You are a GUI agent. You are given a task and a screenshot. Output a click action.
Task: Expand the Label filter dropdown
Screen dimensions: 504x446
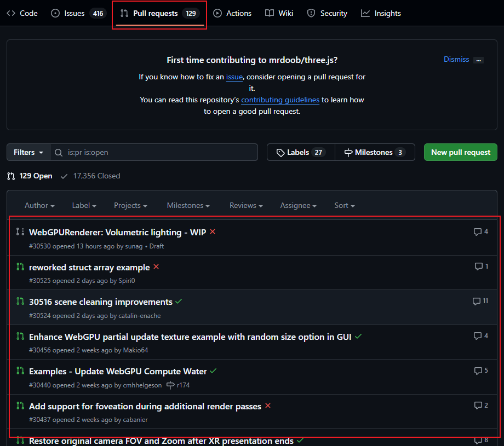coord(84,206)
